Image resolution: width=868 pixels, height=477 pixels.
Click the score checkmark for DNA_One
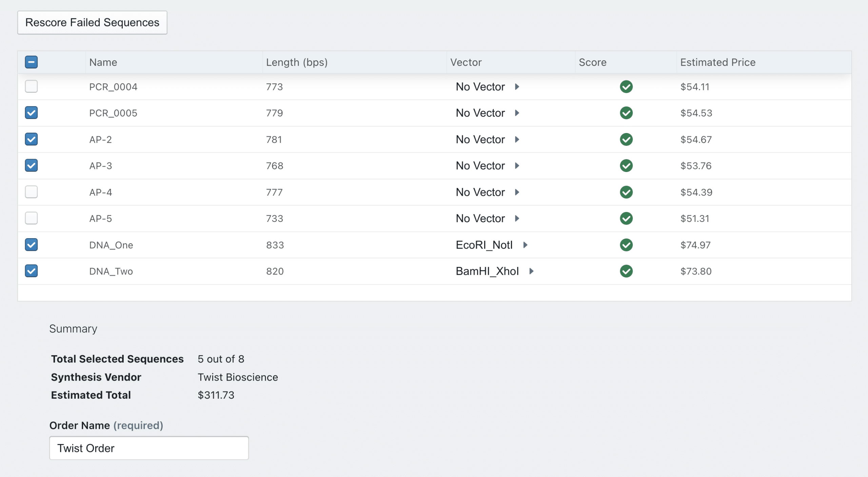[626, 245]
